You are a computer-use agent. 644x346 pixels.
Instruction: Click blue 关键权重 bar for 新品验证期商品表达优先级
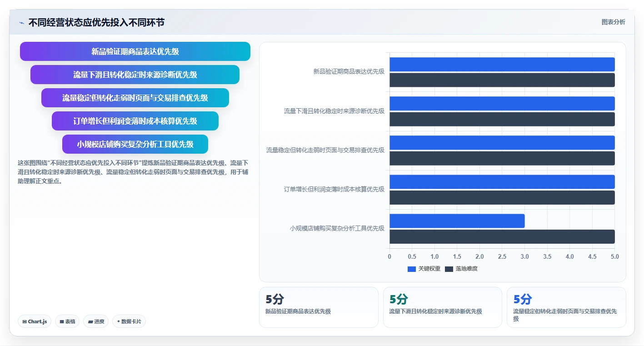[502, 64]
